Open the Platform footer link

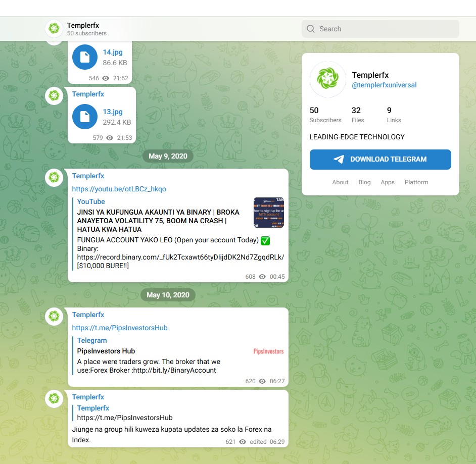pos(416,182)
